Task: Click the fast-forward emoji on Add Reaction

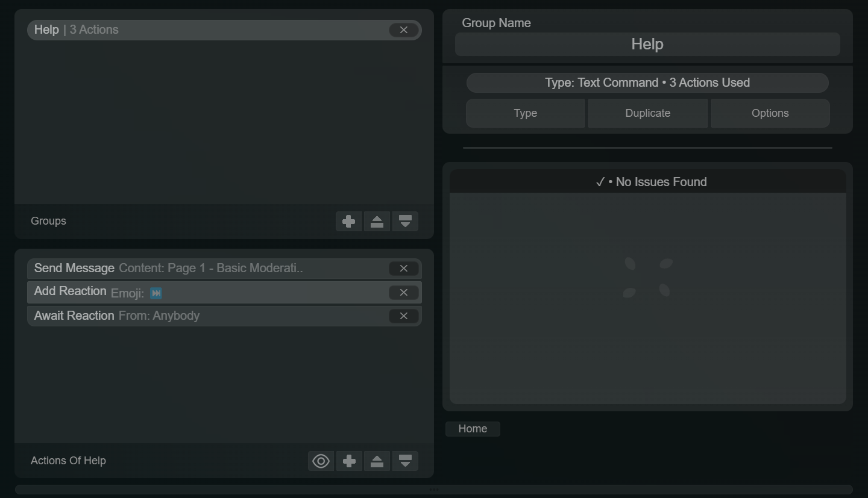Action: [x=156, y=293]
